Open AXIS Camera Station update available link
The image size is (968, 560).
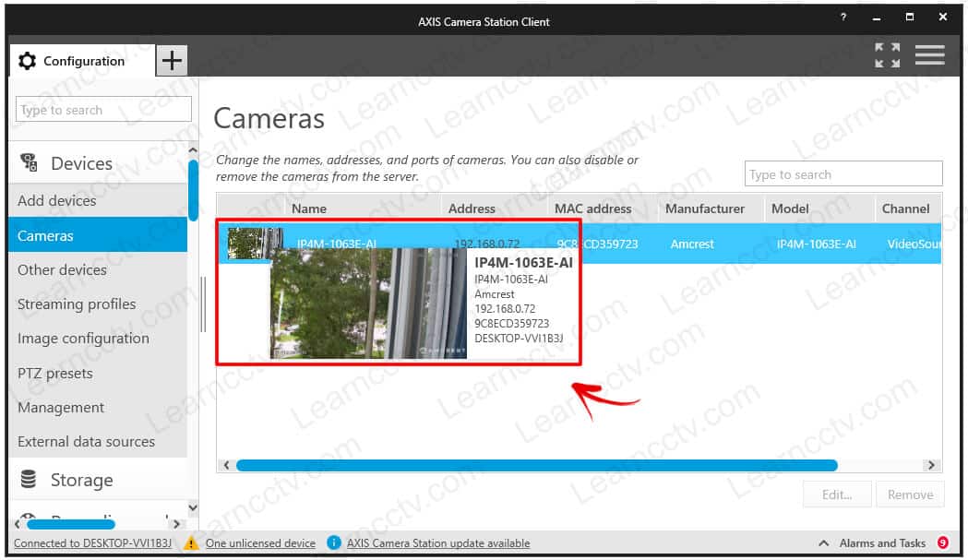click(438, 543)
